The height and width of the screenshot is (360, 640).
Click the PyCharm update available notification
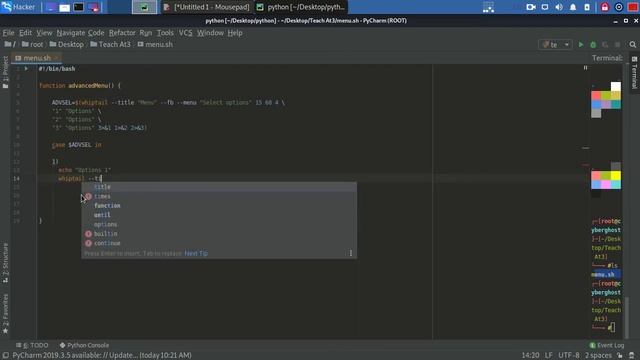point(102,356)
